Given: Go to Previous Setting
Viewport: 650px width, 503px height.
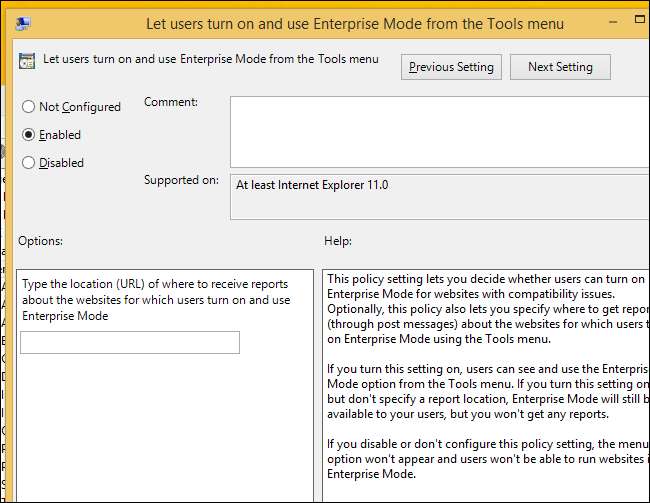Looking at the screenshot, I should [x=451, y=67].
